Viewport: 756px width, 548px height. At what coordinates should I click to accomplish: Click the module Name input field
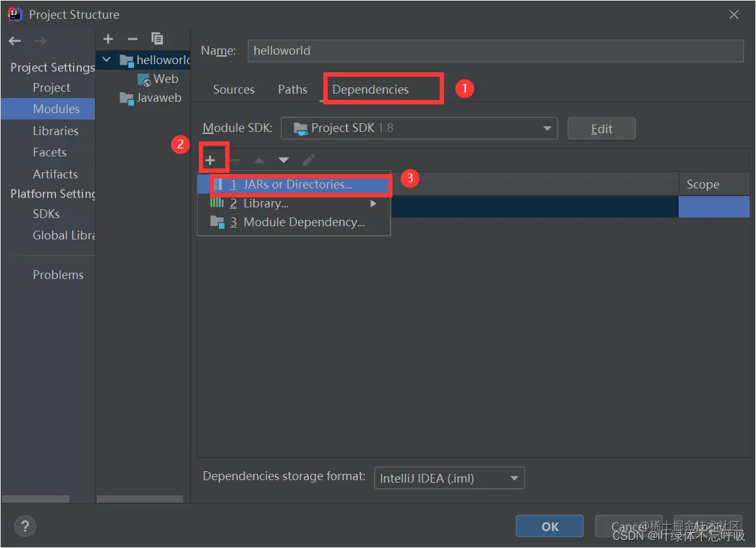[x=496, y=50]
